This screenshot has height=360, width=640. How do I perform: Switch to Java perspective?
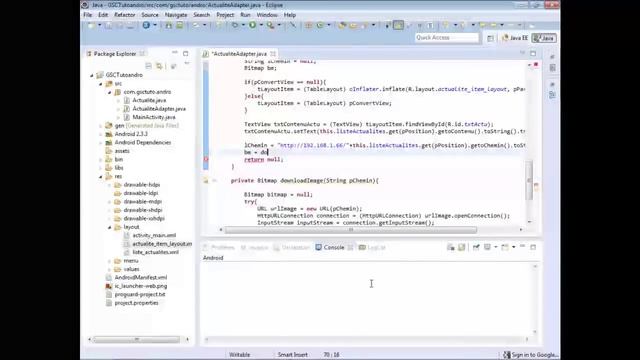coord(544,38)
